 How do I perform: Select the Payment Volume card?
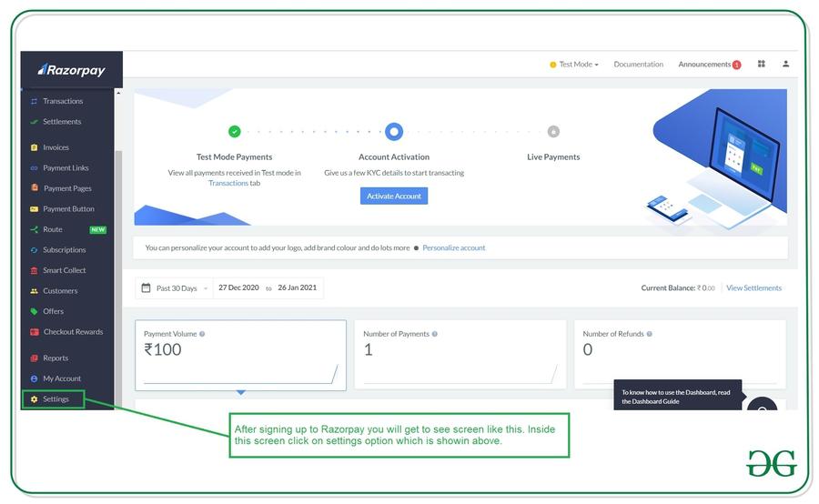point(241,355)
